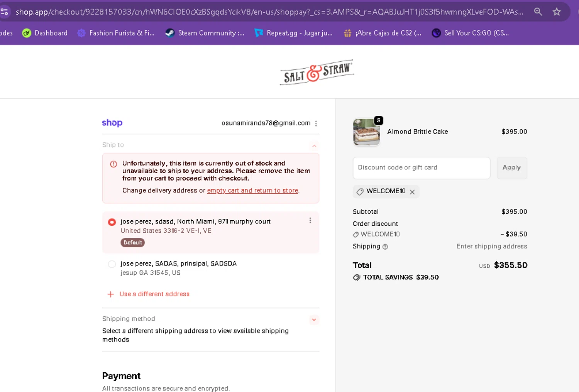The height and width of the screenshot is (392, 579).
Task: Click the osunamiranda78@gmail.com email
Action: (266, 123)
